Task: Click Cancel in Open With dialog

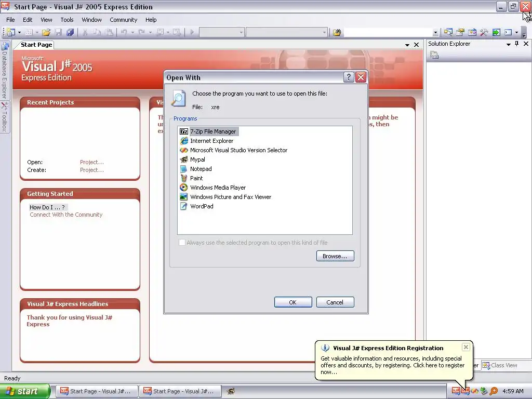Action: 335,302
